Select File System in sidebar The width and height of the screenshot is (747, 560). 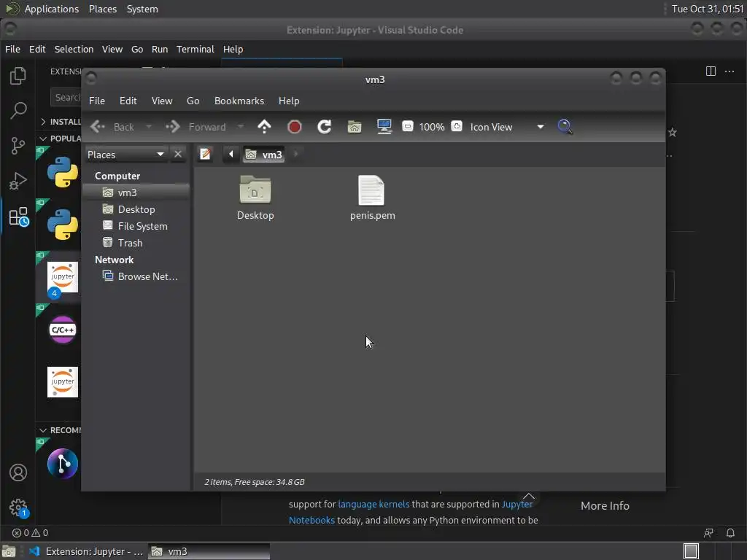pos(136,226)
